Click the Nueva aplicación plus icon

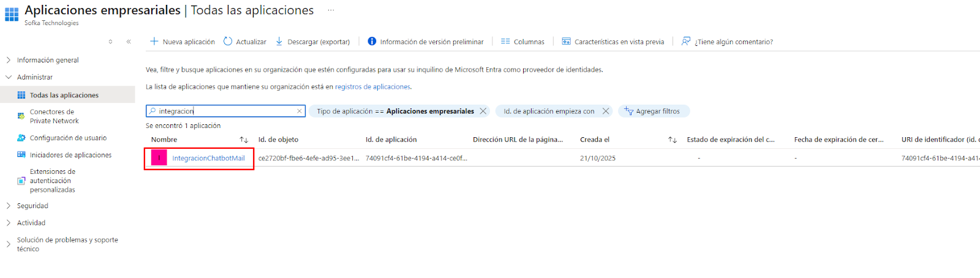pyautogui.click(x=154, y=42)
